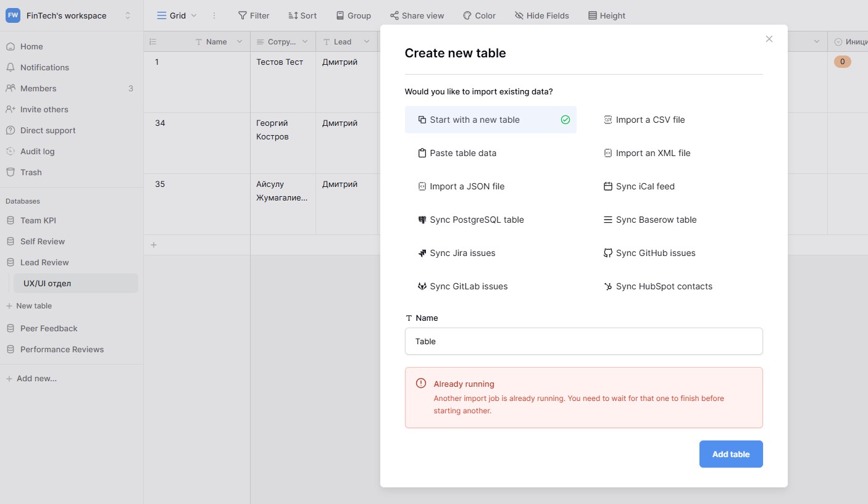Click the table Name input field
The width and height of the screenshot is (868, 504).
click(x=584, y=341)
